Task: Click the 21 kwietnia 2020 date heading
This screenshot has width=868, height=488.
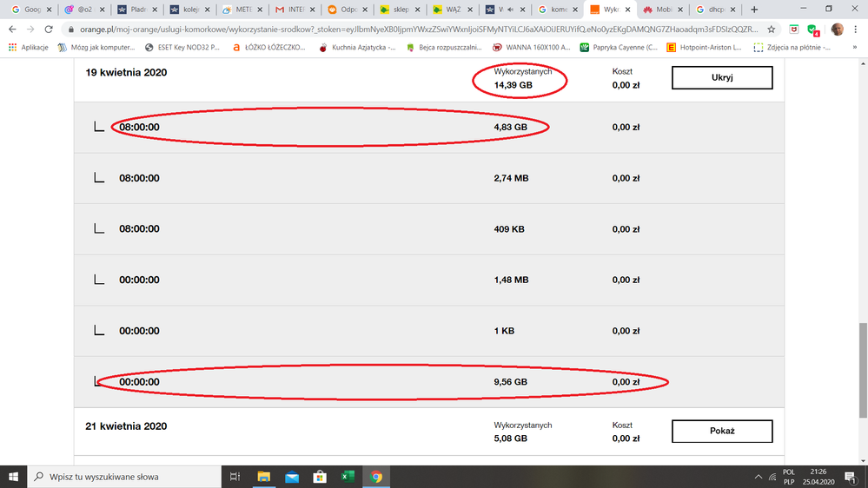Action: 126,426
